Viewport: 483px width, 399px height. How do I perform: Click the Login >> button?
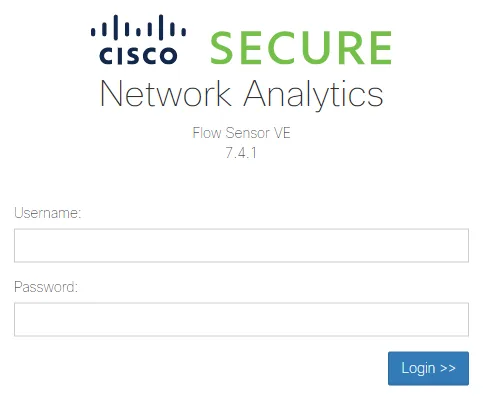click(428, 368)
